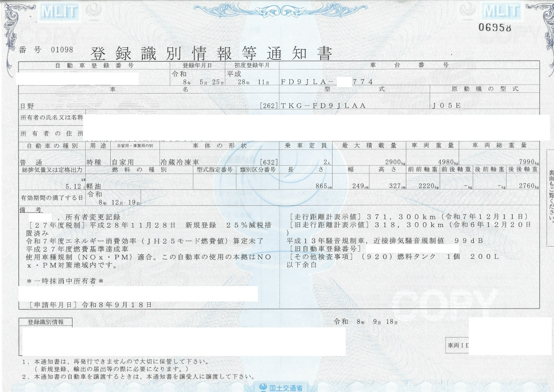Select application date 令和8年9月18日 line
The width and height of the screenshot is (554, 392).
91,304
